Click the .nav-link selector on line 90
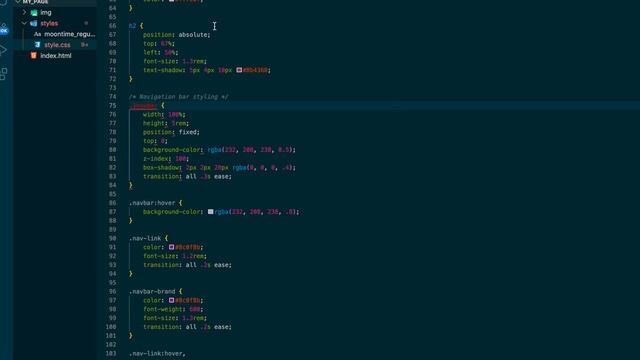 [x=145, y=238]
